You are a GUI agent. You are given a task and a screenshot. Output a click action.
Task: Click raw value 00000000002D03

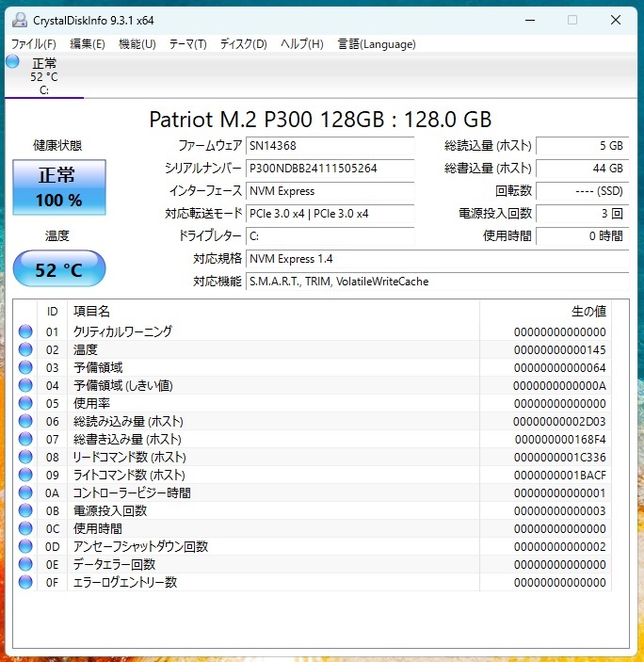point(559,421)
